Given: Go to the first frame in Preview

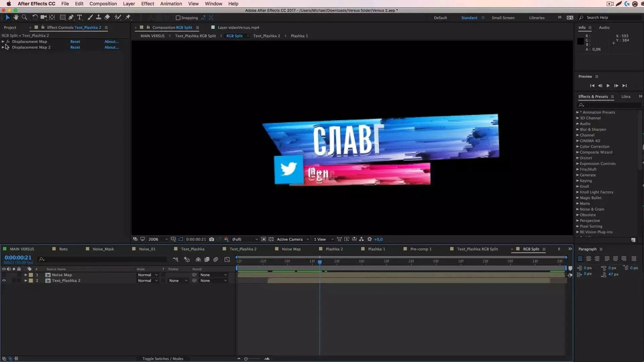Looking at the screenshot, I should pos(592,86).
